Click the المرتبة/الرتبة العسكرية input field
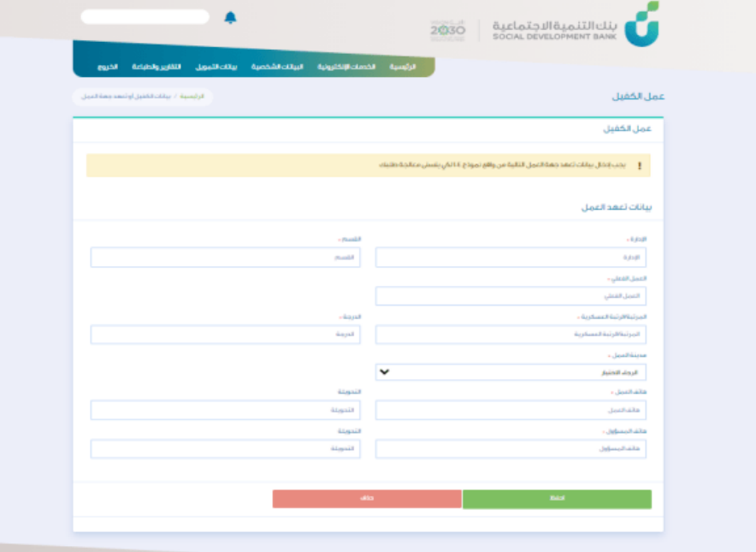Viewport: 756px width, 552px height. [511, 335]
